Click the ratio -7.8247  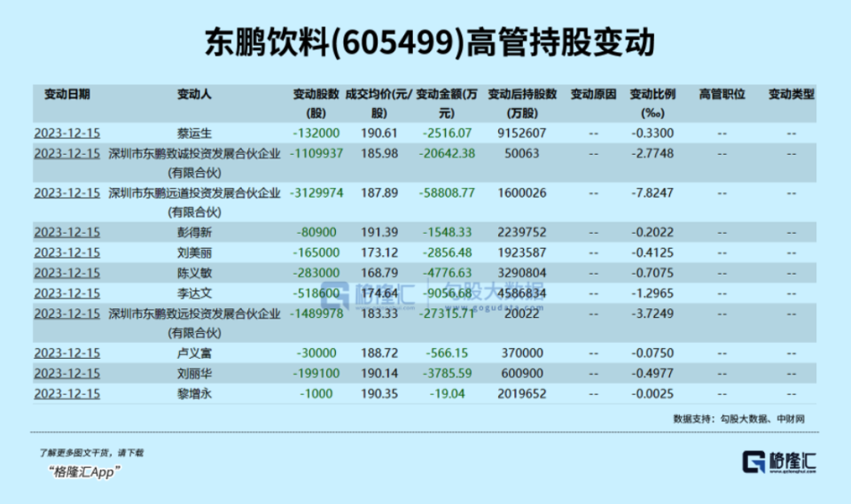(x=652, y=193)
